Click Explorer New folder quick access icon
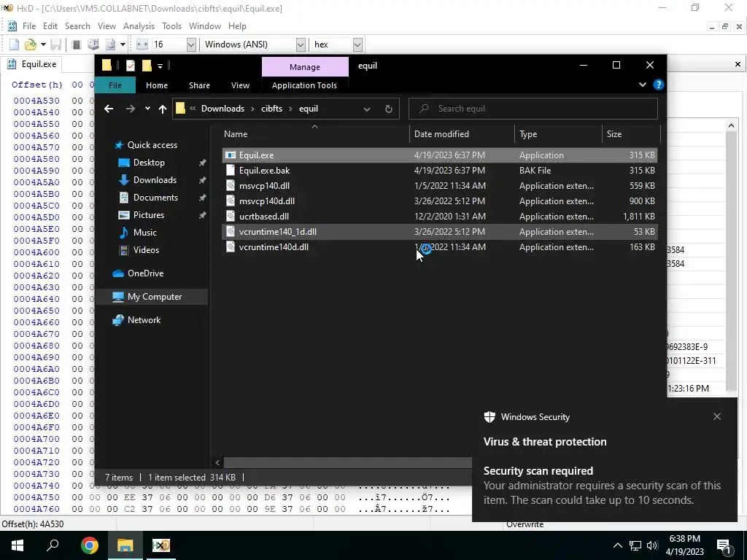 tap(147, 66)
